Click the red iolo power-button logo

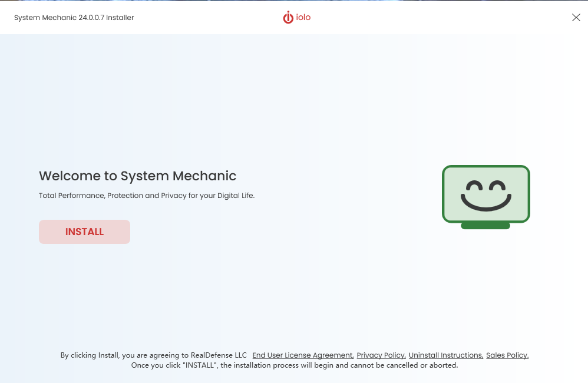coord(288,18)
